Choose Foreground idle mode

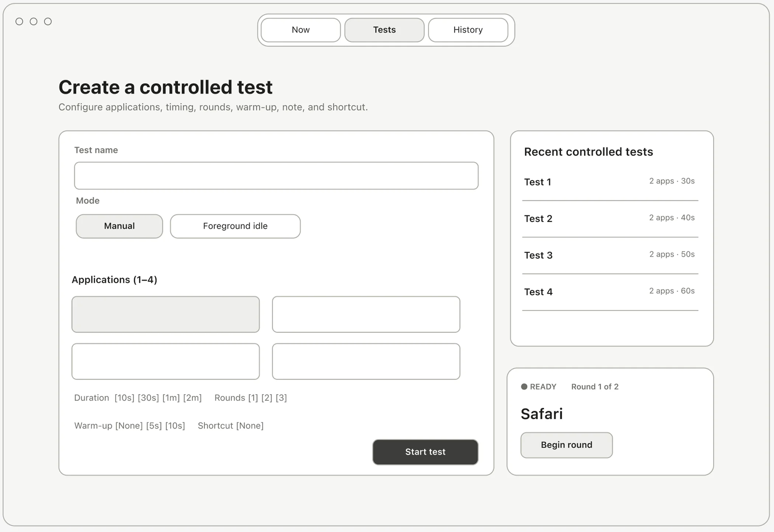pyautogui.click(x=235, y=226)
